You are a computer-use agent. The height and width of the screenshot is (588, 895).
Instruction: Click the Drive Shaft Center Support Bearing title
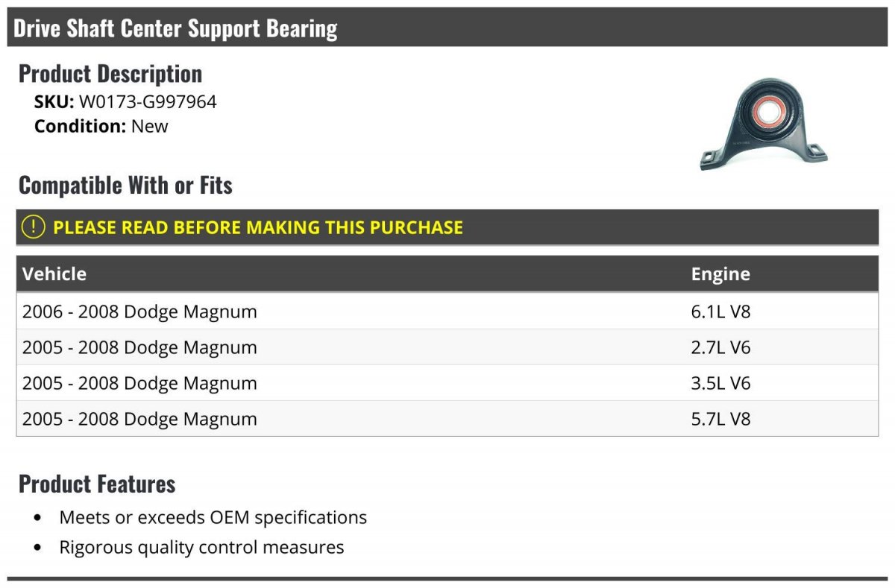pyautogui.click(x=175, y=28)
